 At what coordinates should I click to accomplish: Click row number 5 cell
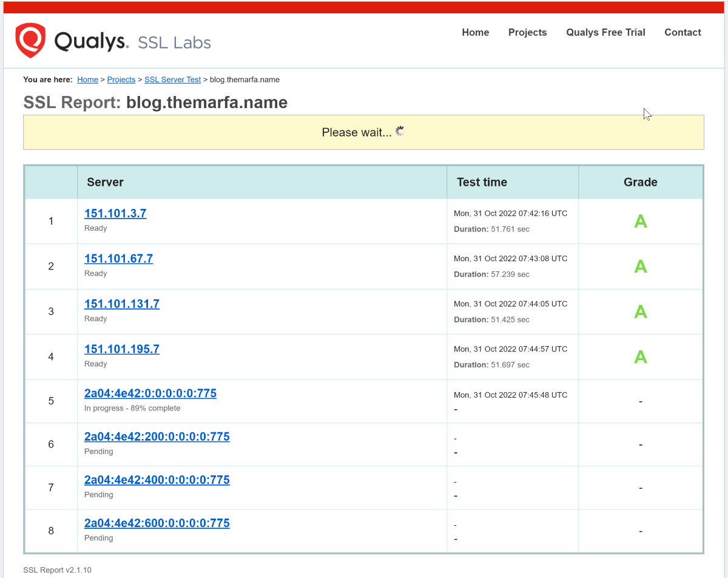51,401
